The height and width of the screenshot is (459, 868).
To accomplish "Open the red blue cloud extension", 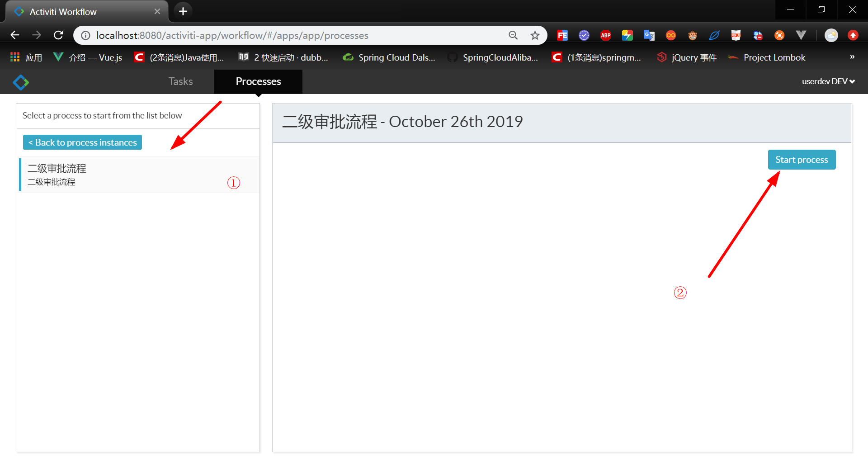I will (758, 35).
